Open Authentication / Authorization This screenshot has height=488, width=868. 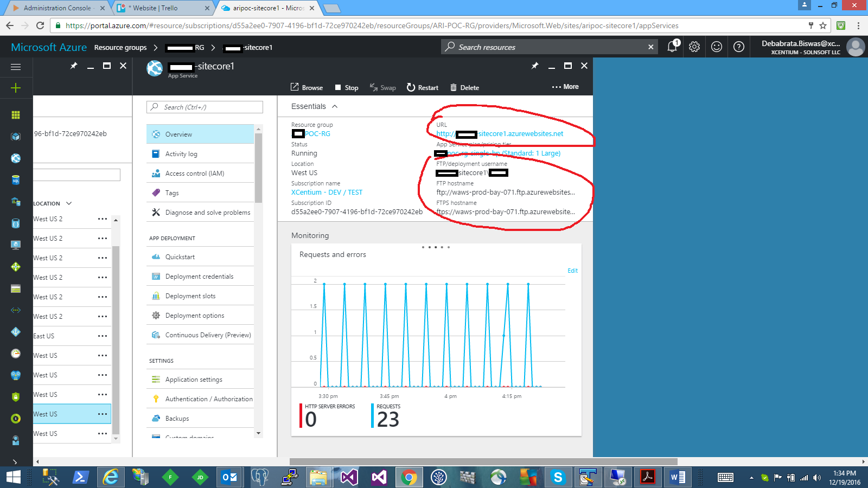200,399
